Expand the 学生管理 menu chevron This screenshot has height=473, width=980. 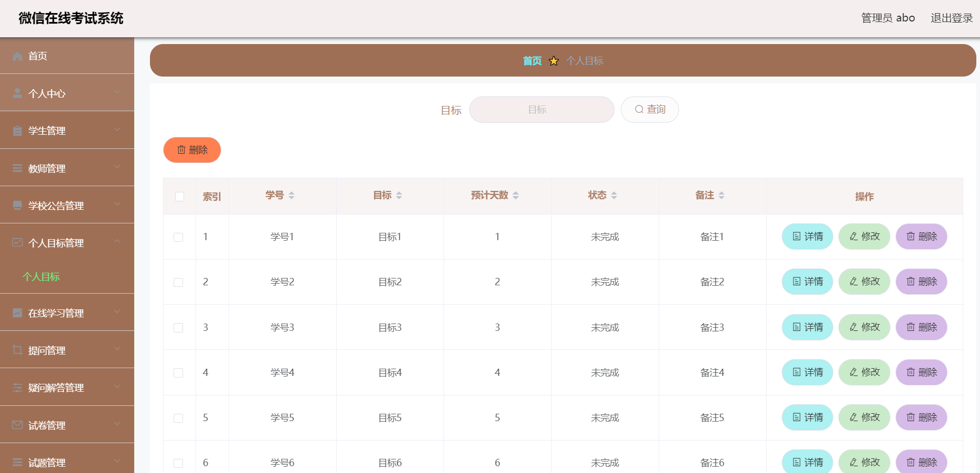[x=117, y=129]
